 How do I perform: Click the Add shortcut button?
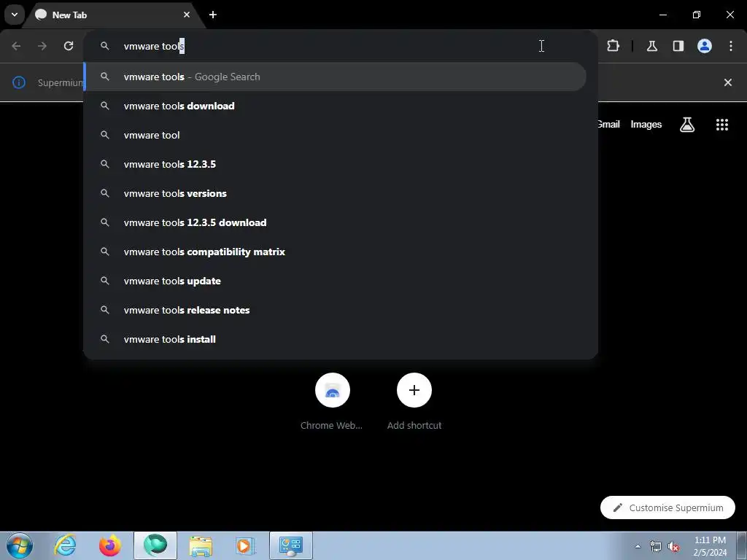(414, 402)
